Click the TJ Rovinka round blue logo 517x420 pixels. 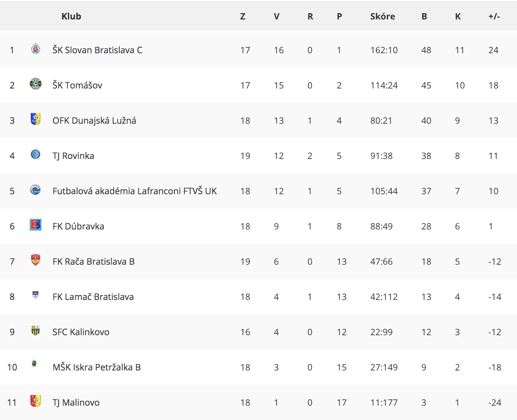[36, 155]
